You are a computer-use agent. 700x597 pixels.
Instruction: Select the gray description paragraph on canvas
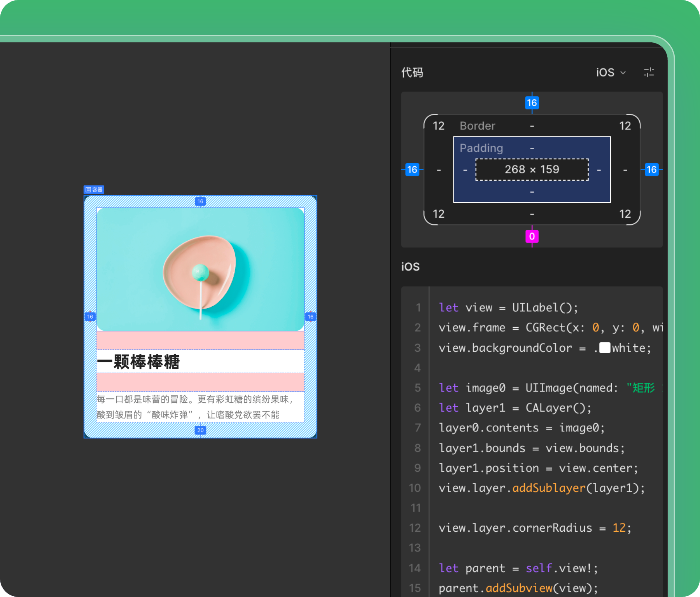[x=194, y=407]
